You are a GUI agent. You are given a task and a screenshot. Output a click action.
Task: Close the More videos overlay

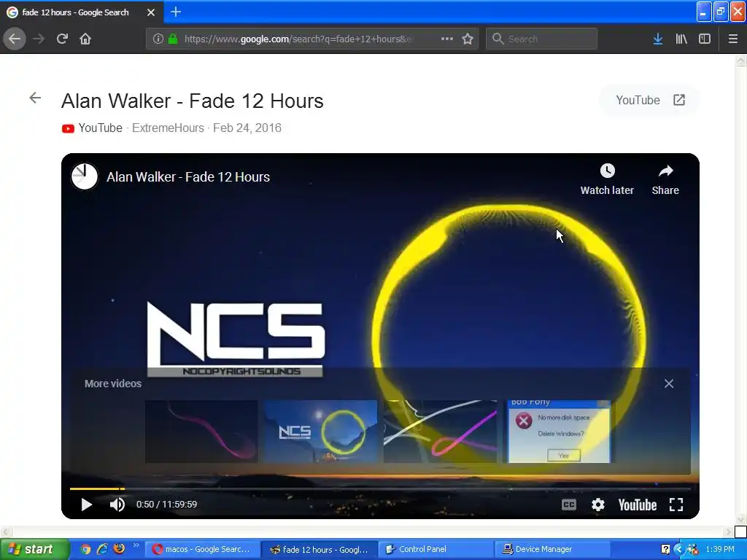click(669, 384)
